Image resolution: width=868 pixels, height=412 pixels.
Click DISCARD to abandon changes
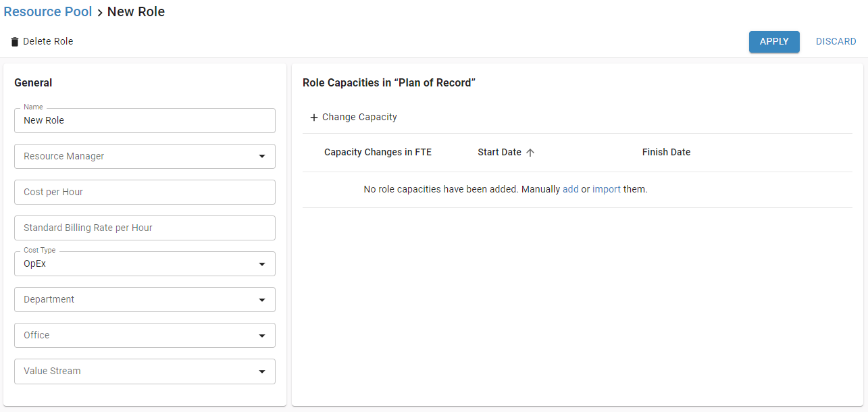coord(836,41)
